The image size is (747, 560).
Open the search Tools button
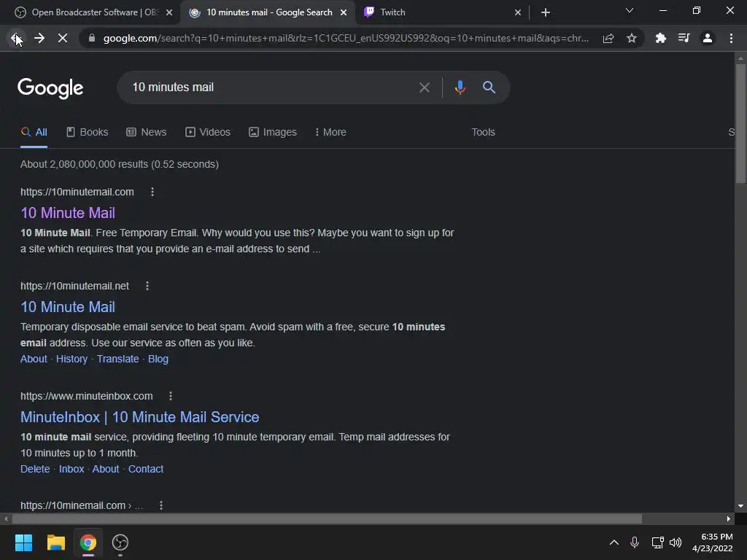[x=483, y=133]
